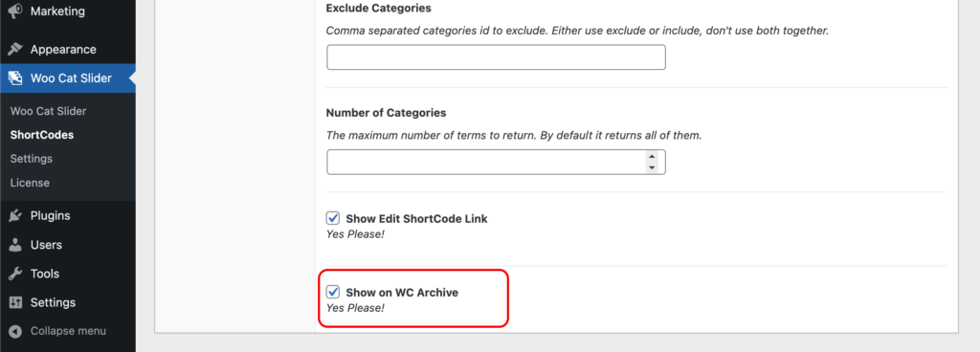The width and height of the screenshot is (980, 352).
Task: Click the Settings sliders icon in sidebar
Action: point(15,302)
